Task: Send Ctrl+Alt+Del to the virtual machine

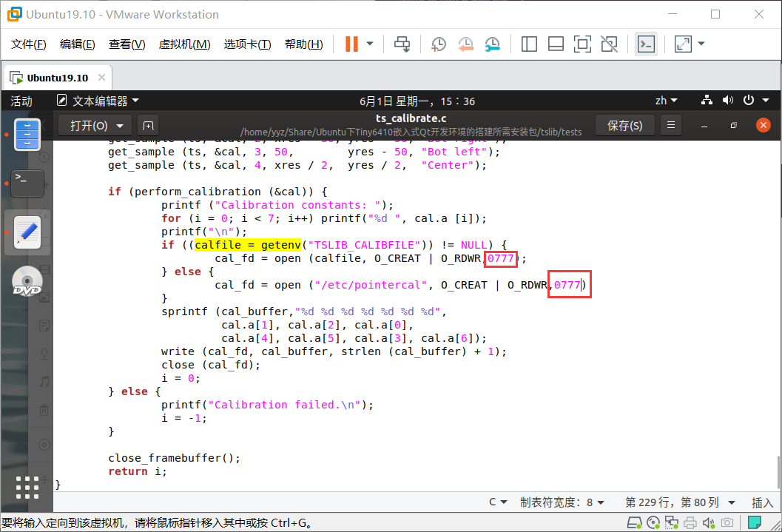Action: [x=402, y=44]
